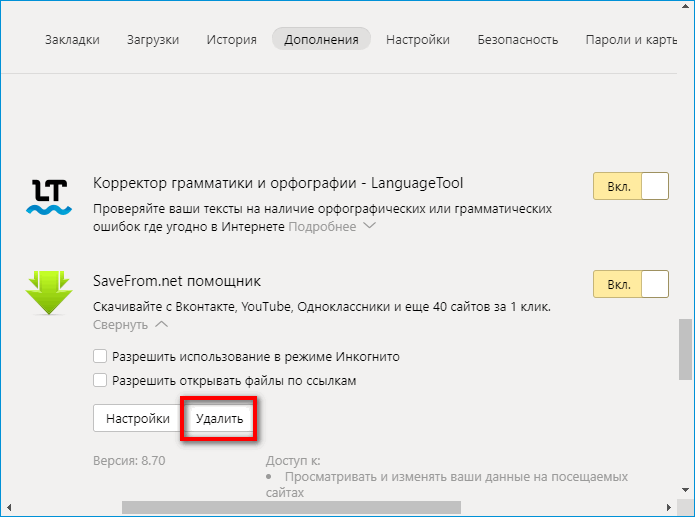Image resolution: width=695 pixels, height=517 pixels.
Task: Check 'Разрешить открывать файлы по ссылкам'
Action: [x=100, y=380]
